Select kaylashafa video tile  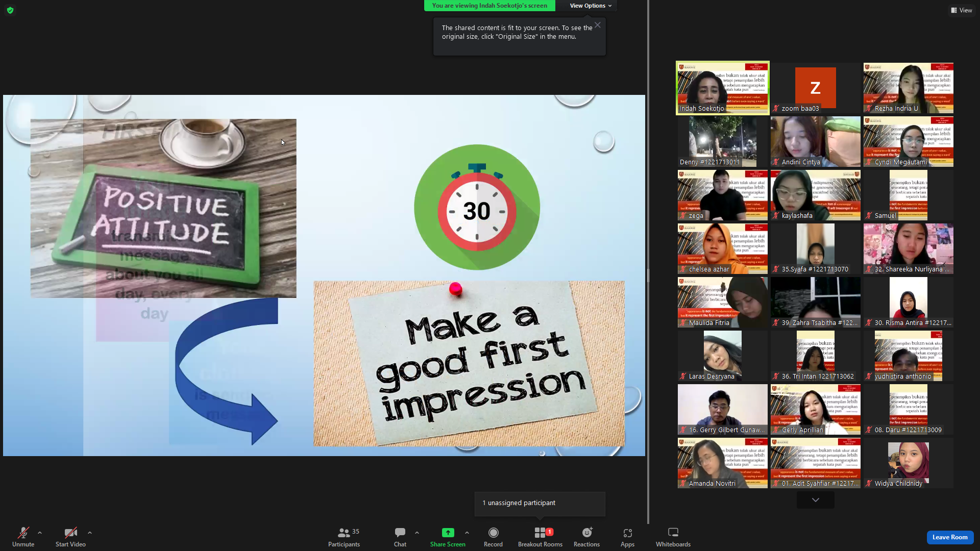[815, 195]
